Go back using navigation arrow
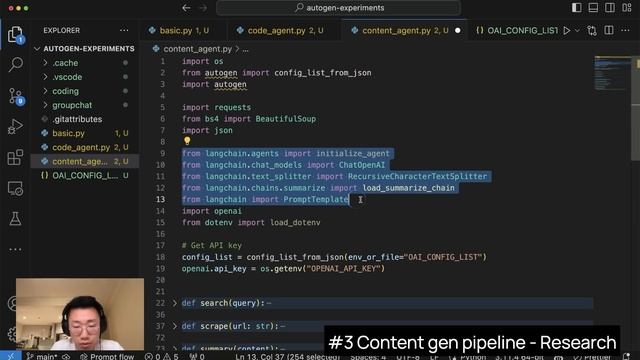 pos(186,8)
